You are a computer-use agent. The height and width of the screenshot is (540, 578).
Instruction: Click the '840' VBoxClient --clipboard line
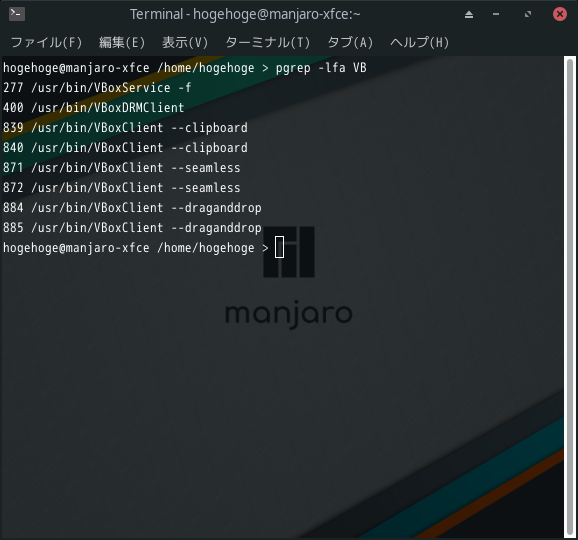coord(125,148)
